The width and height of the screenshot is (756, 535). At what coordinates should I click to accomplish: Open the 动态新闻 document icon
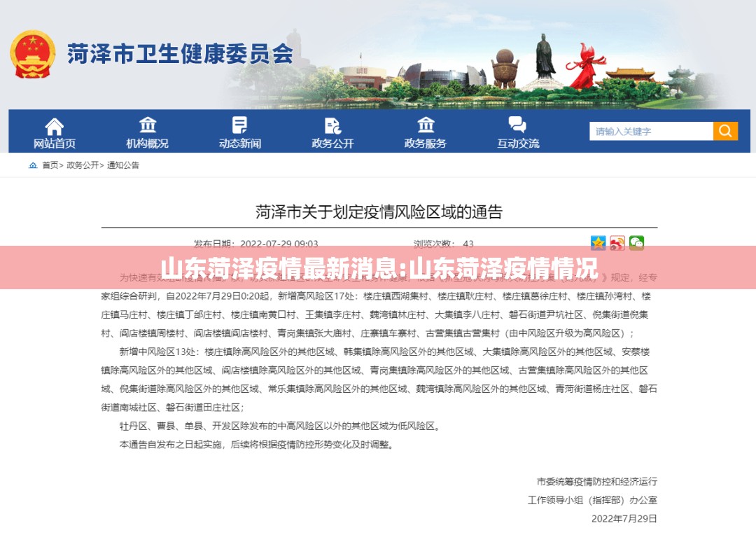click(239, 125)
